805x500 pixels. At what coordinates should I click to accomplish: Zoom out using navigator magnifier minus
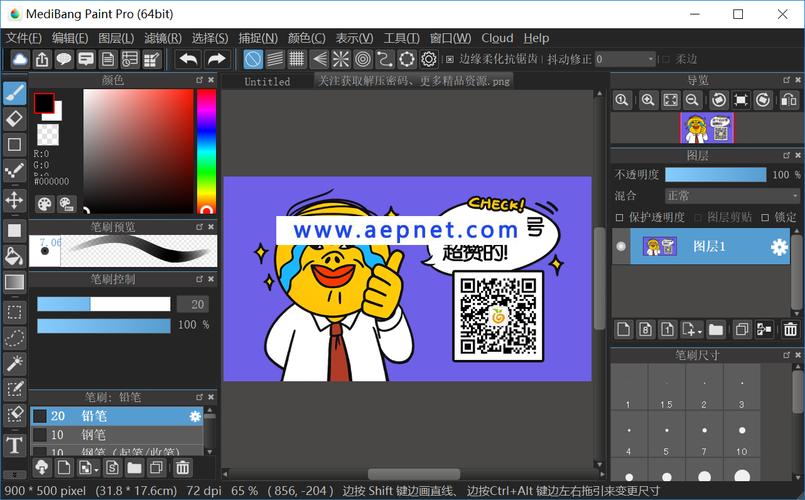click(x=692, y=100)
